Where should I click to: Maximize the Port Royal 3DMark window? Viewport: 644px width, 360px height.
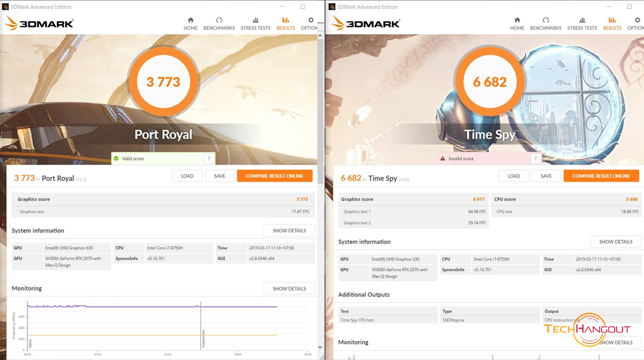[x=303, y=6]
